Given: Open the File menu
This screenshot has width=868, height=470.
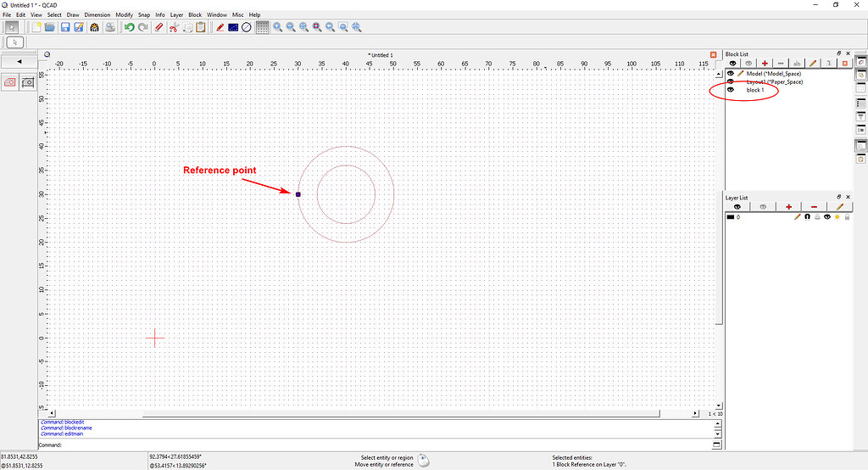Looking at the screenshot, I should [x=7, y=15].
